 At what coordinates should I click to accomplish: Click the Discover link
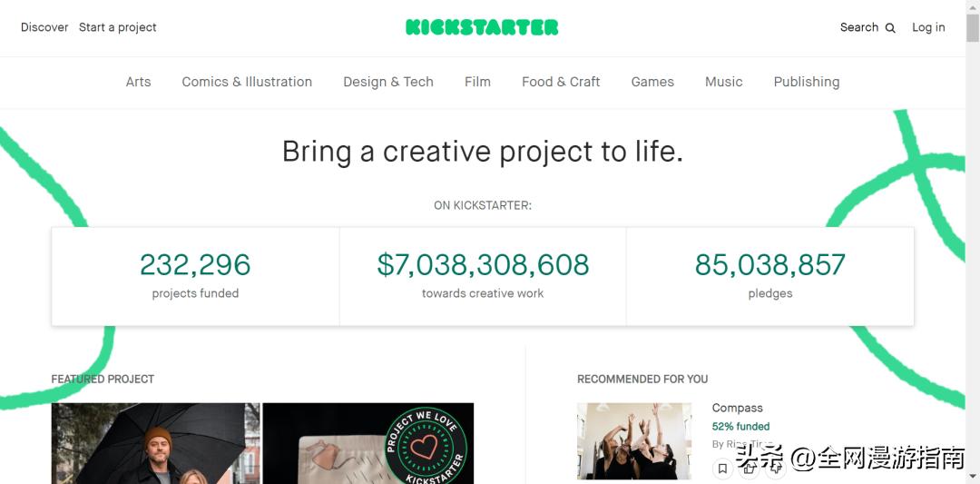(44, 27)
